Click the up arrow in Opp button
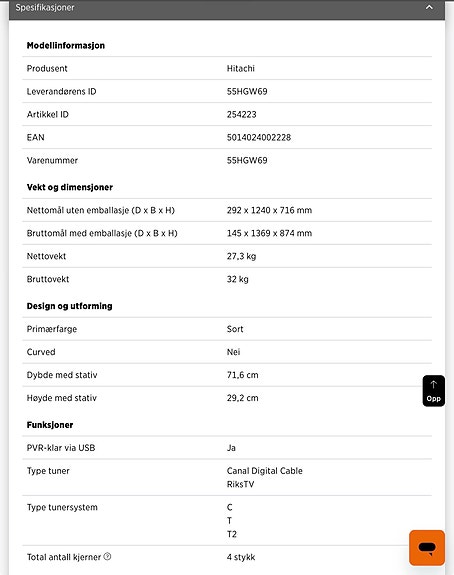This screenshot has width=454, height=575. click(433, 385)
